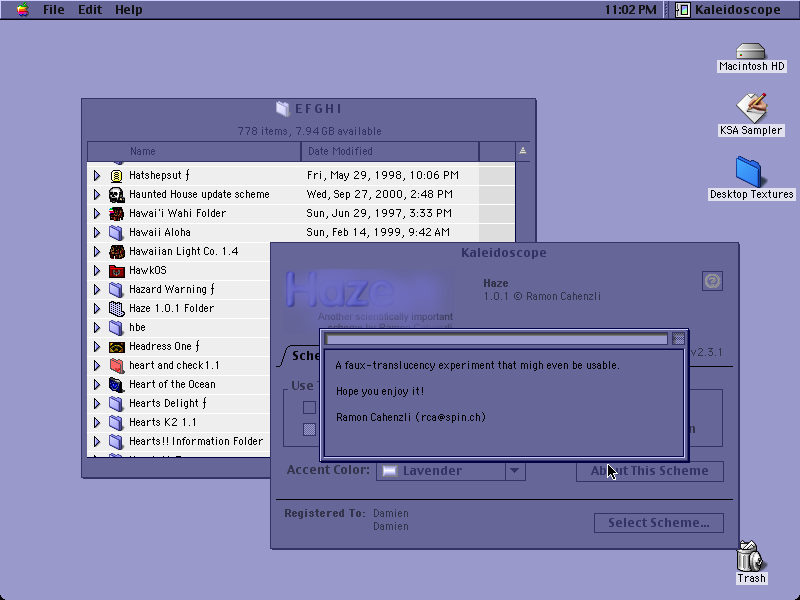The image size is (800, 600).
Task: Open the Accent Color Lavender dropdown
Action: [x=451, y=470]
